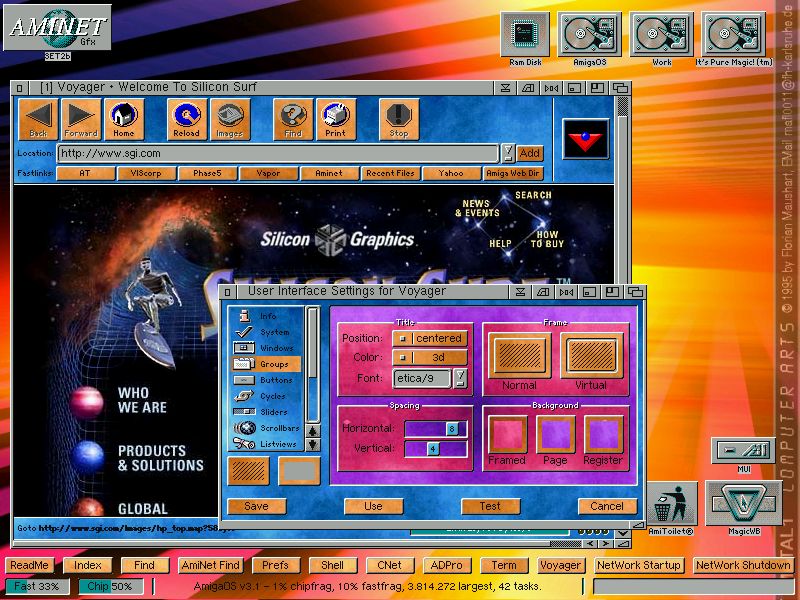Viewport: 800px width, 600px height.
Task: Click the Print icon in Voyager toolbar
Action: pos(336,119)
